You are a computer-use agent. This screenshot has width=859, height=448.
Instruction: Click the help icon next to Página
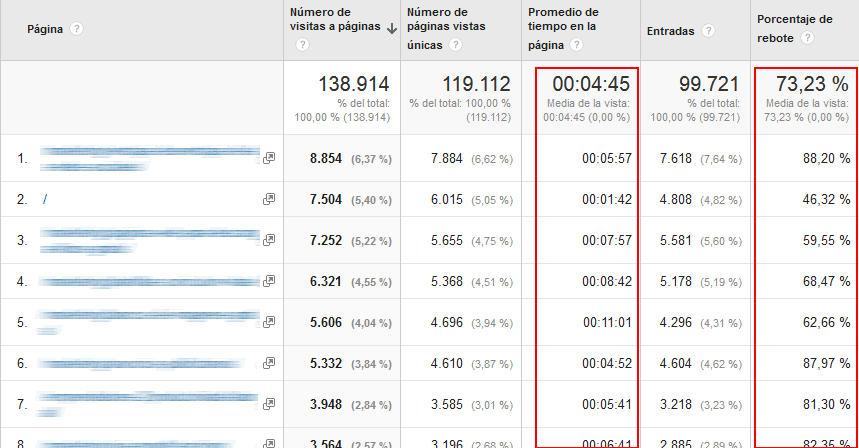(x=77, y=29)
